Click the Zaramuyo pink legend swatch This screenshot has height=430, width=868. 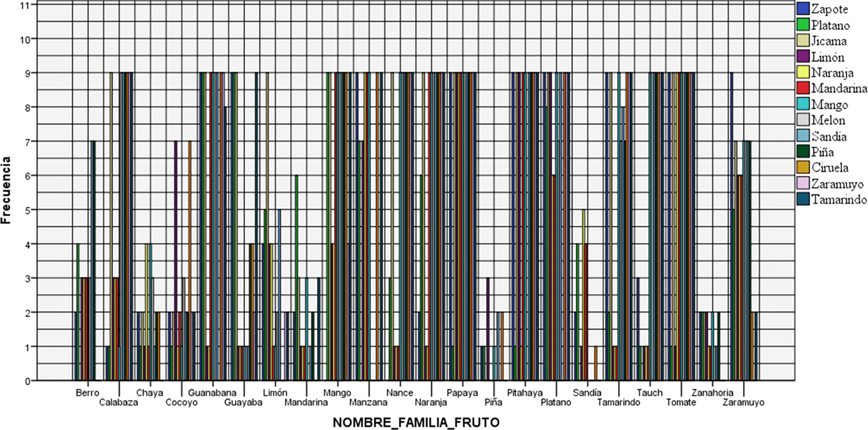point(803,183)
